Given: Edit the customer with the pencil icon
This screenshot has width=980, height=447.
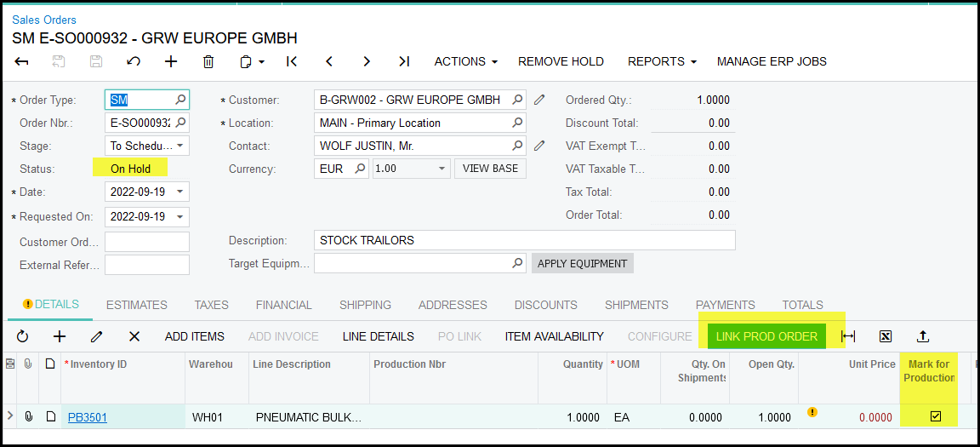Looking at the screenshot, I should 539,100.
